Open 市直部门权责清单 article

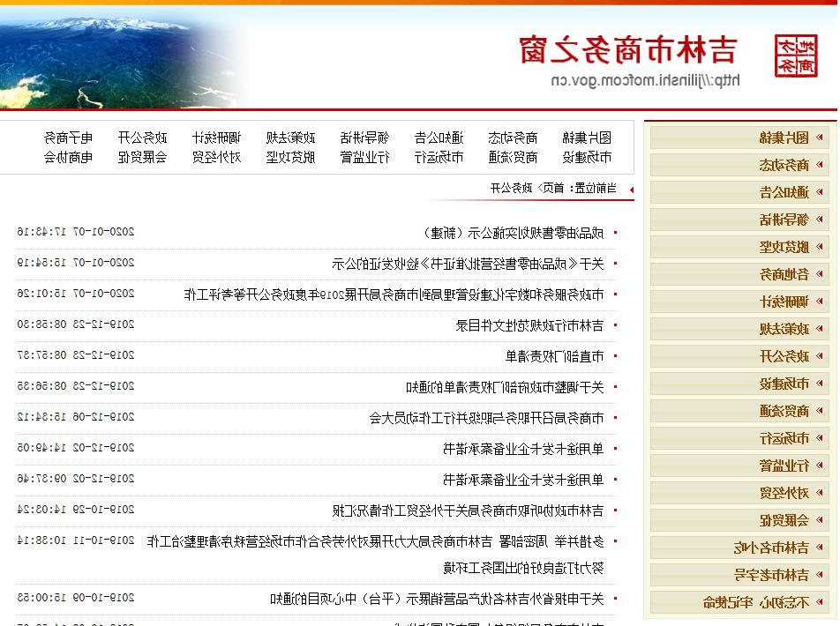pyautogui.click(x=554, y=356)
